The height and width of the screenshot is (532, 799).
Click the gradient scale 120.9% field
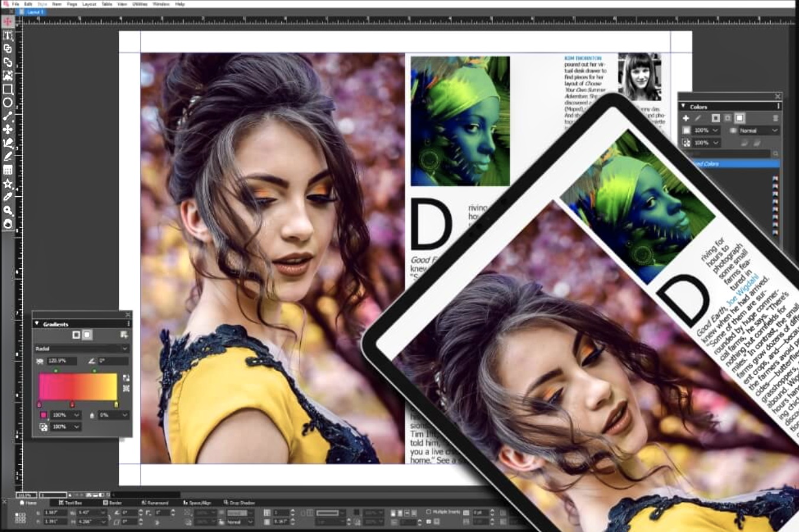coord(61,361)
